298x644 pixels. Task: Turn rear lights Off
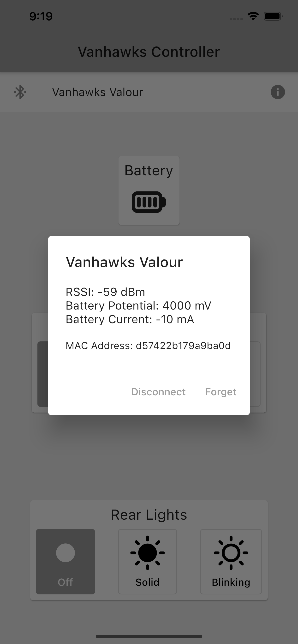[x=65, y=562]
